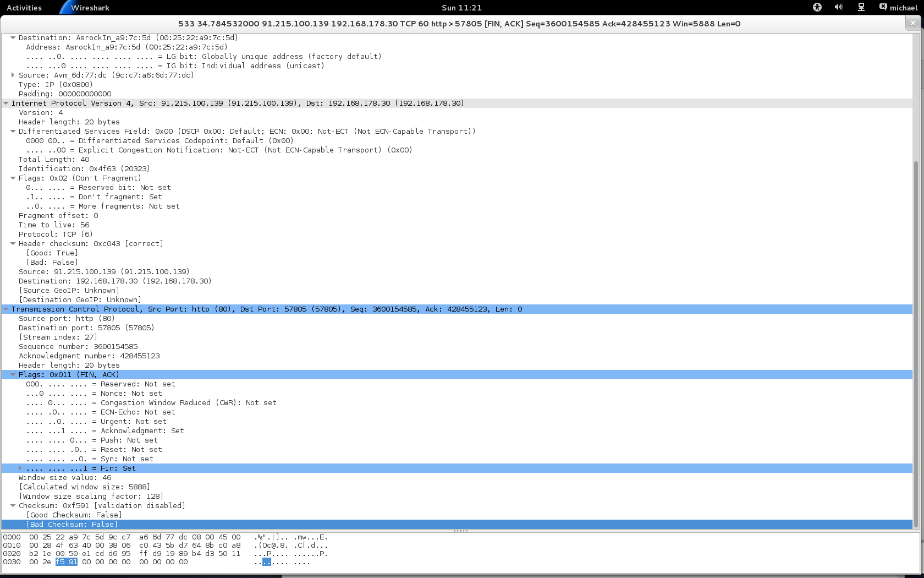Expand the Source Avm_6d:77:dc node
The image size is (924, 578).
click(13, 75)
